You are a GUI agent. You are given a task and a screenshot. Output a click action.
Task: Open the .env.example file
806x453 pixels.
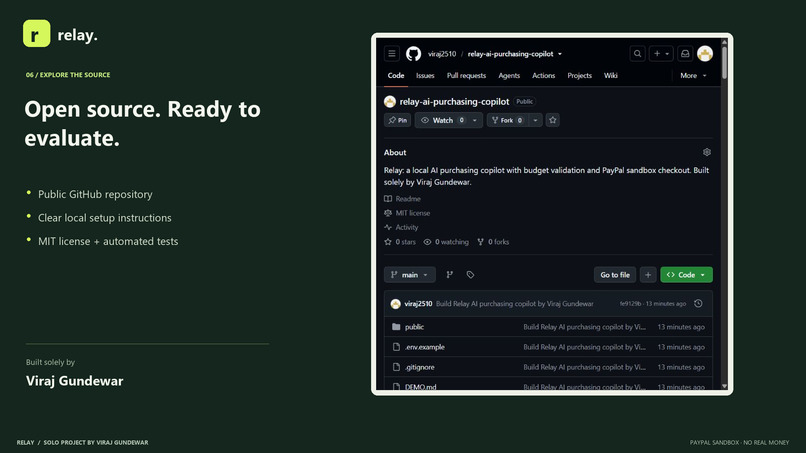(x=425, y=347)
